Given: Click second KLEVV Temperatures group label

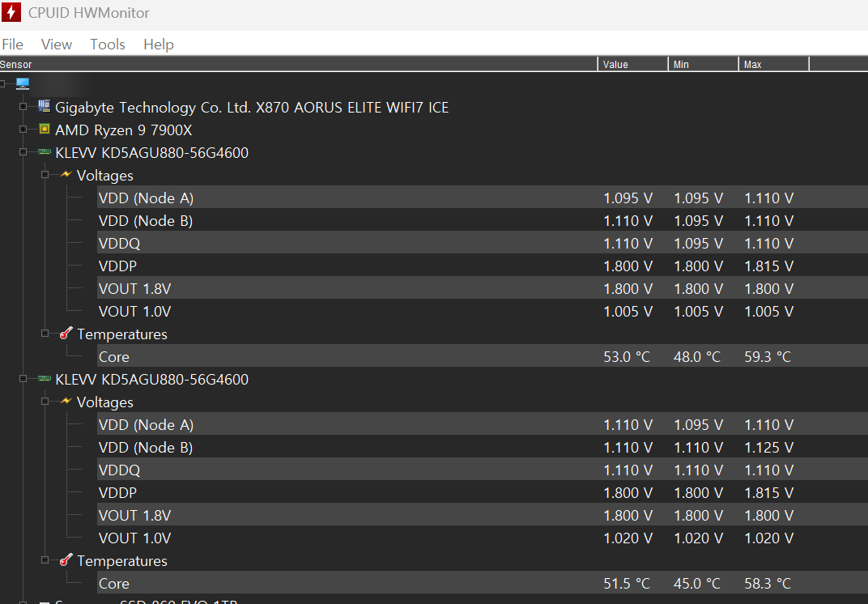Looking at the screenshot, I should (121, 561).
